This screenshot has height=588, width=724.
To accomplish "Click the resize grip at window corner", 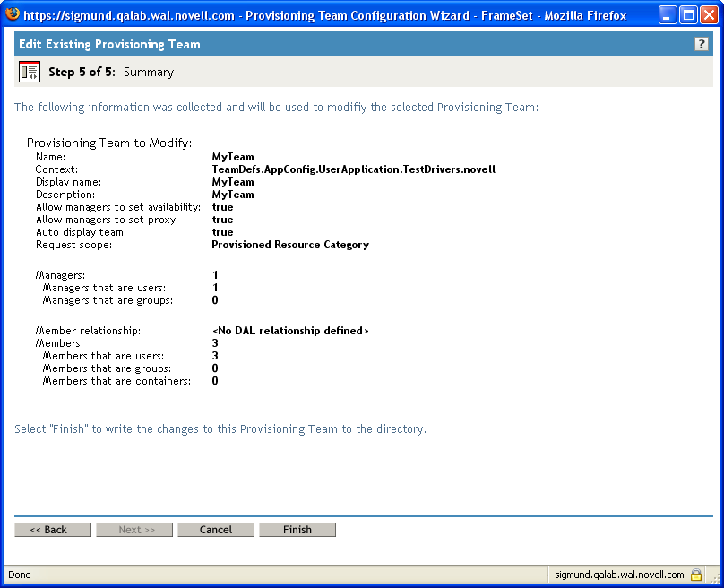I will point(715,578).
